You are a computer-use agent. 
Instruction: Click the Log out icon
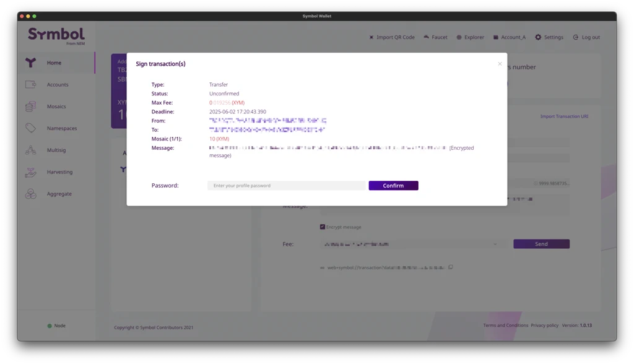(576, 37)
